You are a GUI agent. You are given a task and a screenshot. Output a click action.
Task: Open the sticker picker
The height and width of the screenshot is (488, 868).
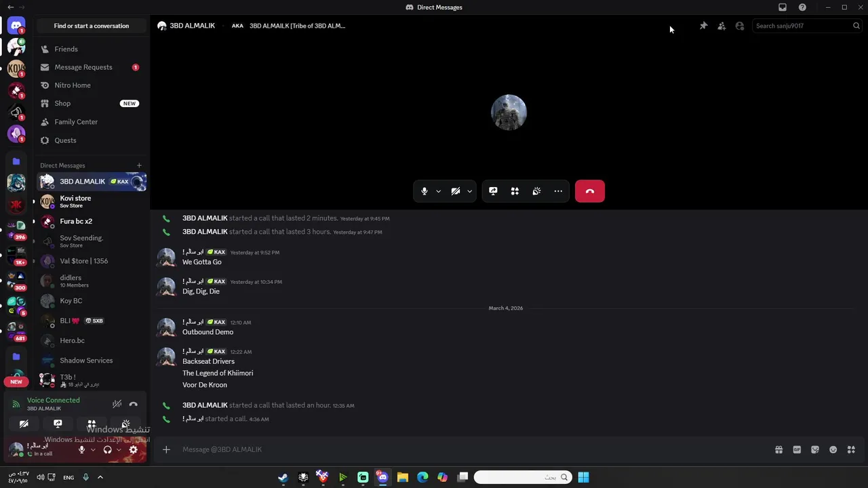tap(815, 449)
